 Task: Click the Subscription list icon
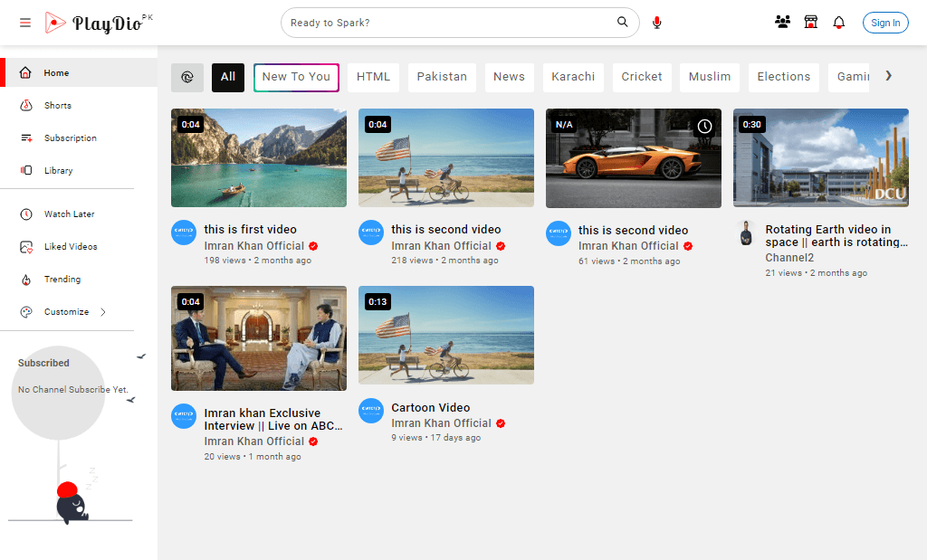26,138
